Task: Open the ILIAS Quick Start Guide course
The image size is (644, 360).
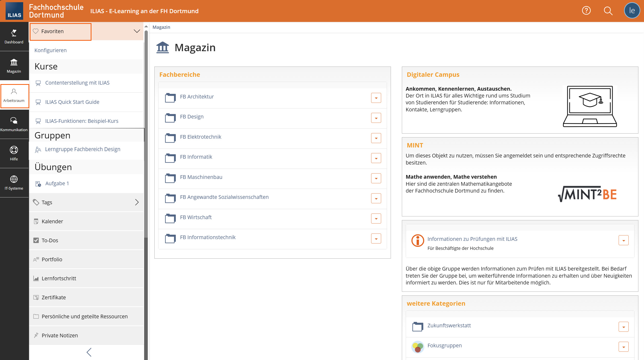Action: (x=72, y=102)
